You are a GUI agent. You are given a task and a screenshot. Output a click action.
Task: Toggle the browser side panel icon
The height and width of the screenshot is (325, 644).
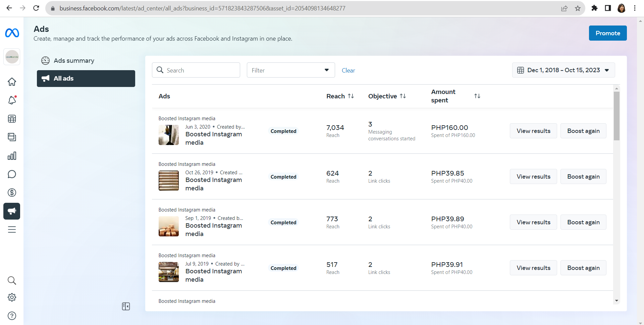608,8
